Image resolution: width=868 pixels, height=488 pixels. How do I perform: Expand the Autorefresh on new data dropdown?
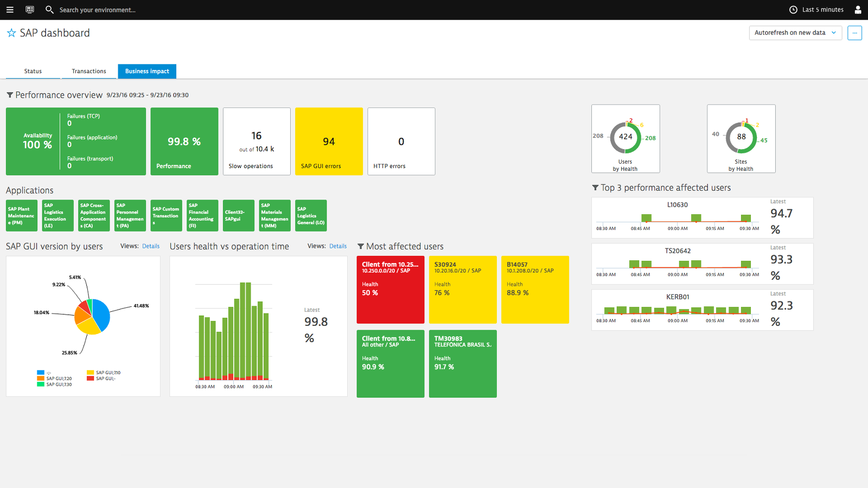pos(795,33)
